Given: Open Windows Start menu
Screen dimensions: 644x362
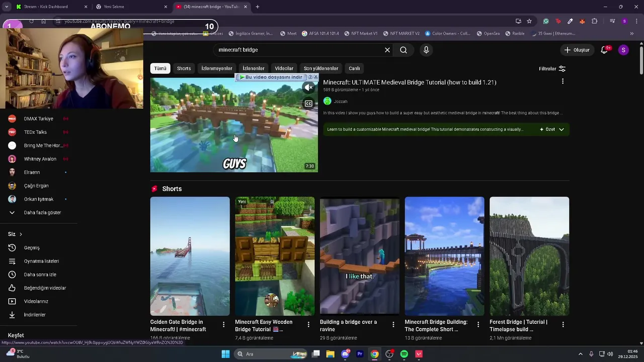Looking at the screenshot, I should (225, 354).
